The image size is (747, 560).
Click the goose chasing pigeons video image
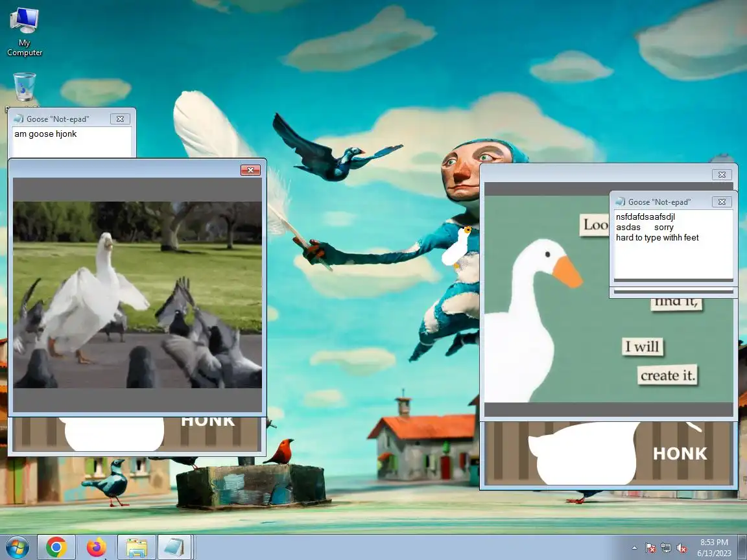(137, 295)
